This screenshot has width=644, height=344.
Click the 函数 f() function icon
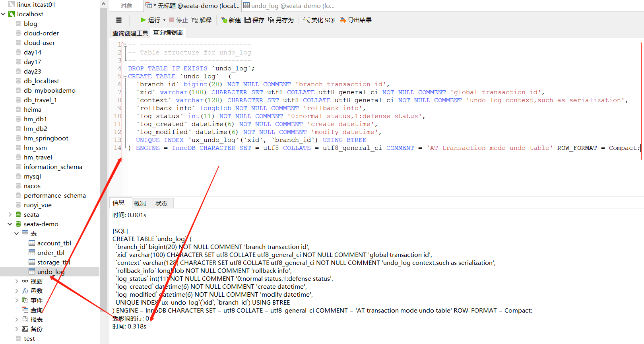tap(25, 291)
